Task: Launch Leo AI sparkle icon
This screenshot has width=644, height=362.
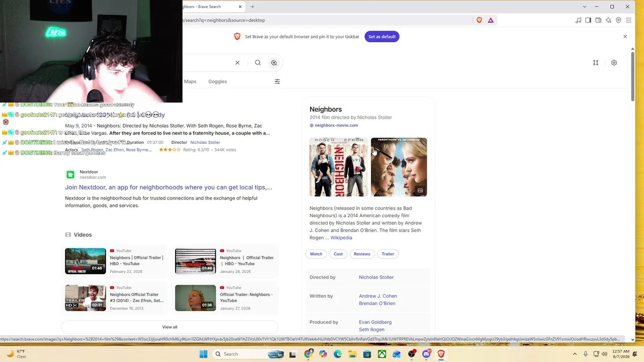Action: pos(608,20)
